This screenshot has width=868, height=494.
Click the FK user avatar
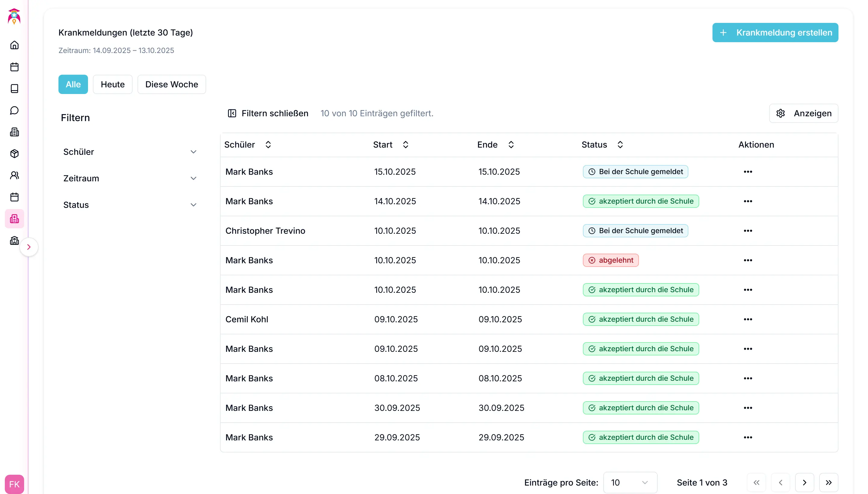[14, 484]
